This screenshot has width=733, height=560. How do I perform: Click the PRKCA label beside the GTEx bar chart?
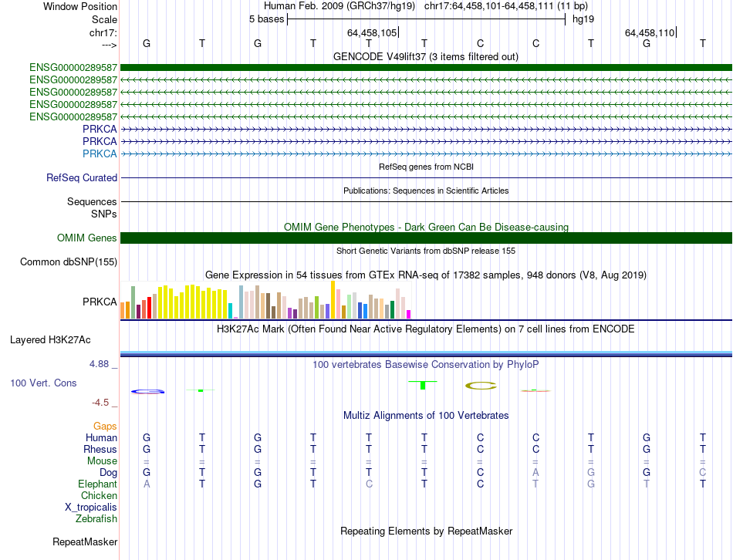(x=100, y=302)
